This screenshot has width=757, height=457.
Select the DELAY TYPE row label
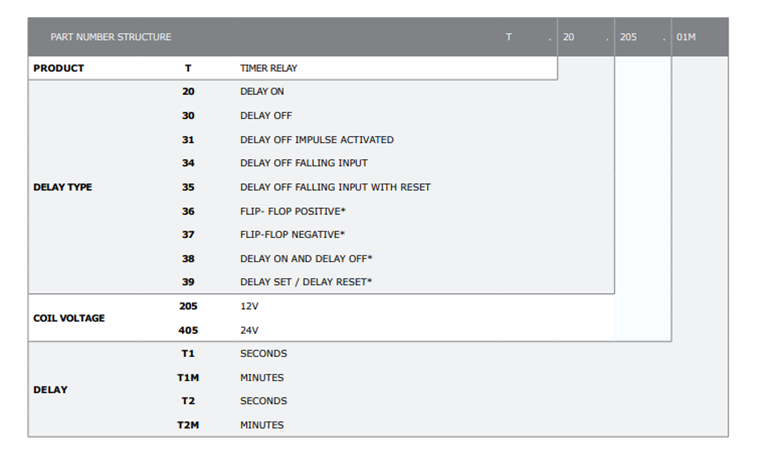62,187
